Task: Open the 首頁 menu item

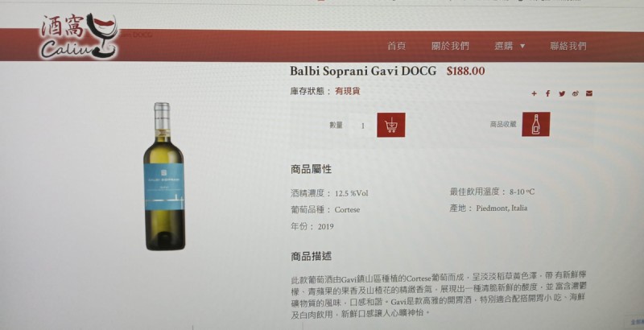Action: [x=396, y=46]
